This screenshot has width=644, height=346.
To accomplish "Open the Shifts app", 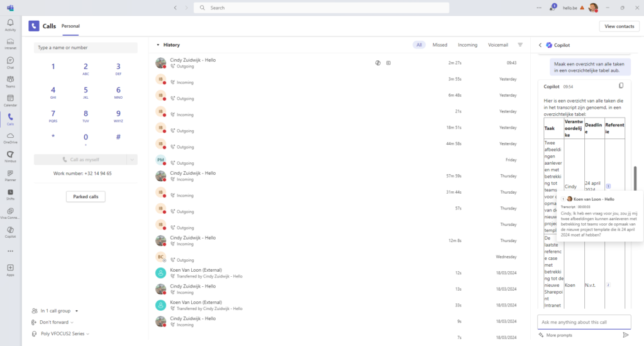I will [x=10, y=194].
